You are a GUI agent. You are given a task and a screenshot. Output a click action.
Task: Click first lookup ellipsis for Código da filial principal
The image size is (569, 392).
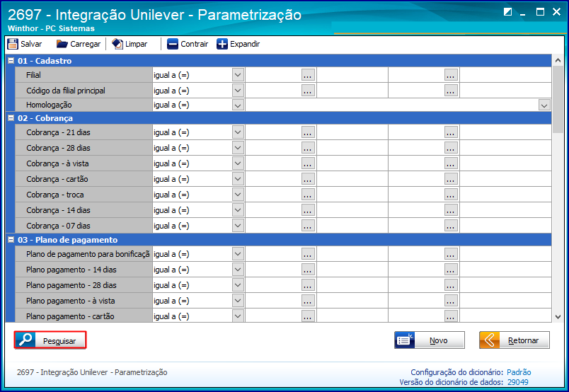308,91
